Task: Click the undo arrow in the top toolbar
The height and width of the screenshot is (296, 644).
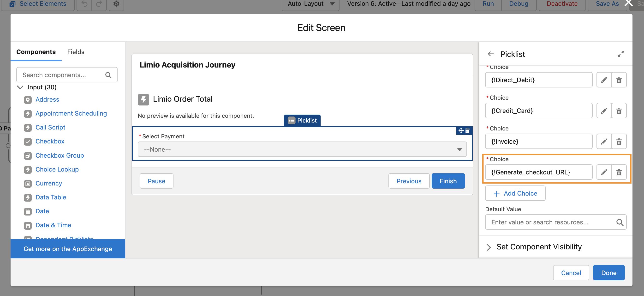Action: coord(84,4)
